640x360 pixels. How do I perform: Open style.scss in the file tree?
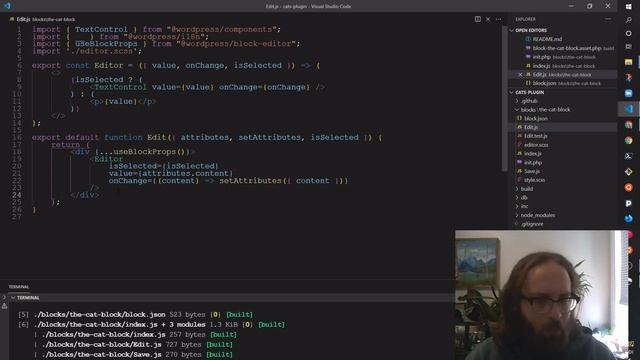click(x=534, y=180)
